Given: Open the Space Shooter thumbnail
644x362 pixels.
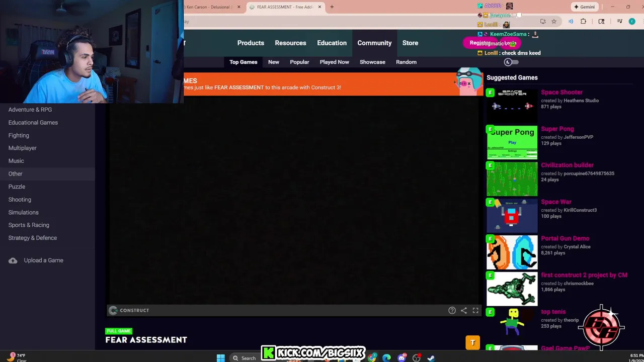Looking at the screenshot, I should (512, 106).
